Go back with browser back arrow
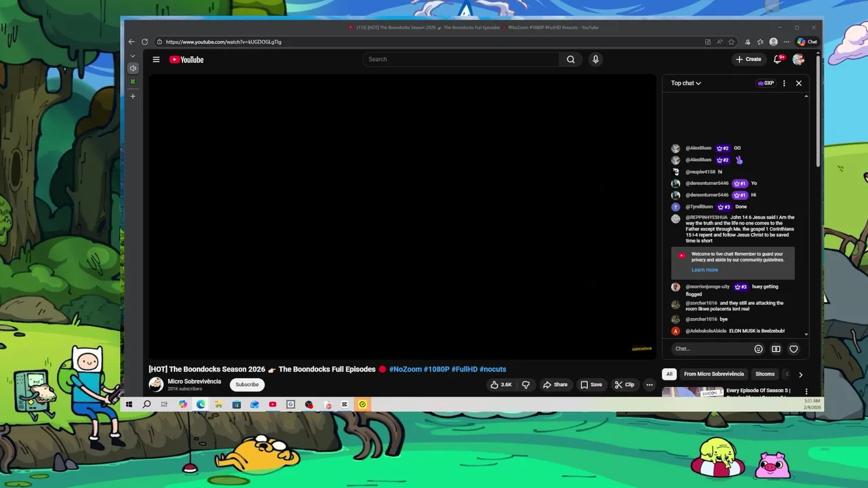This screenshot has width=868, height=488. pos(132,42)
